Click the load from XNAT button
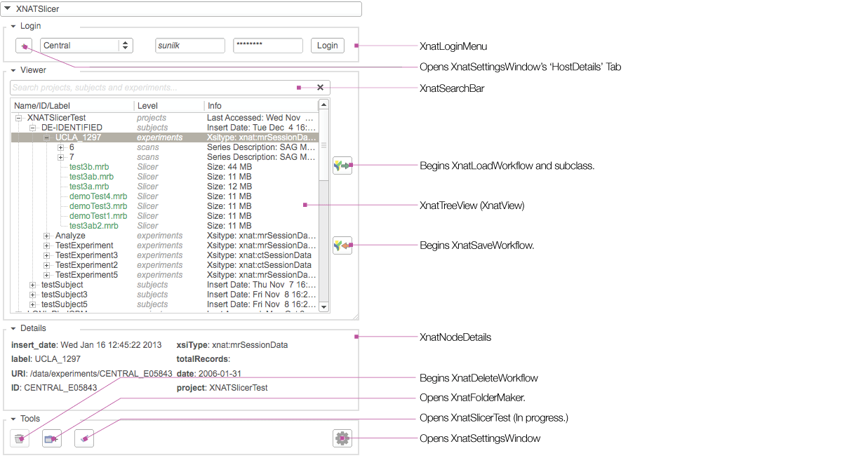Viewport: 868px width, 458px height. [x=342, y=166]
